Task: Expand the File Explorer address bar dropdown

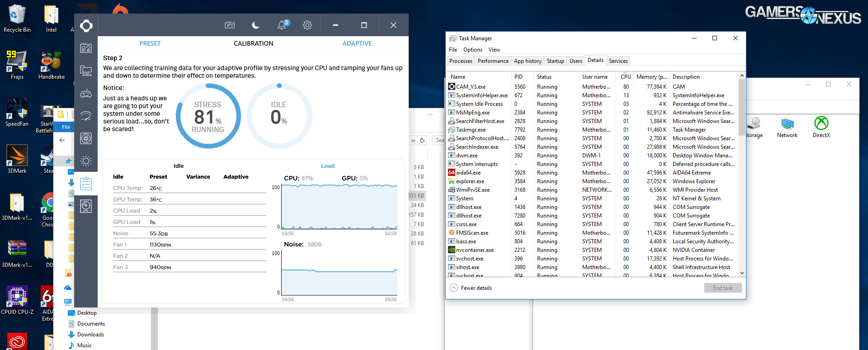Action: (413, 141)
